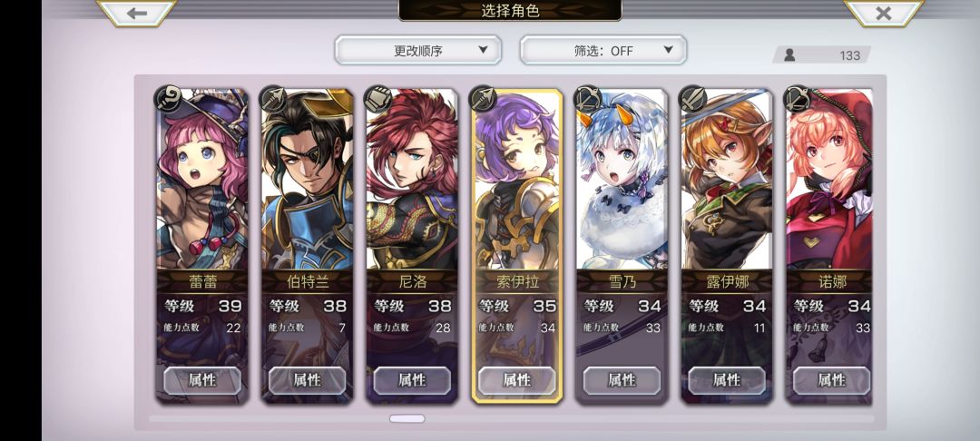Click the arrow on the 更改顺序 dropdown
Image resolution: width=980 pixels, height=441 pixels.
coord(483,50)
